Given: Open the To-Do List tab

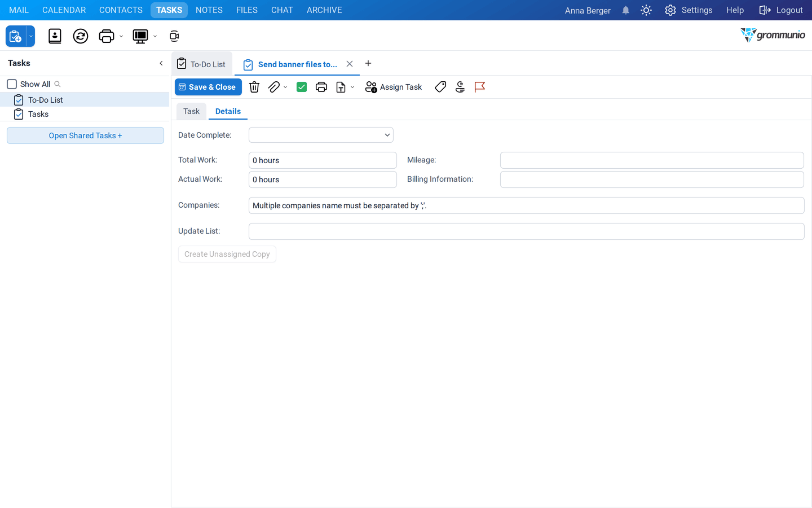Looking at the screenshot, I should click(x=202, y=64).
